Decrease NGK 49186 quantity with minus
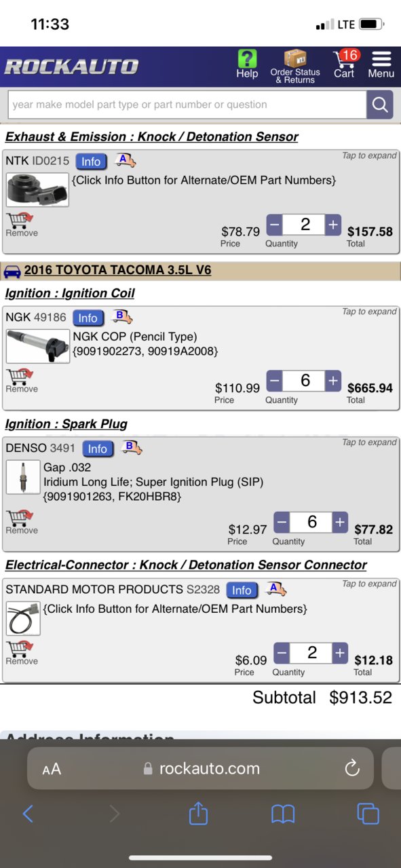Screen dimensions: 401x868 [x=274, y=381]
